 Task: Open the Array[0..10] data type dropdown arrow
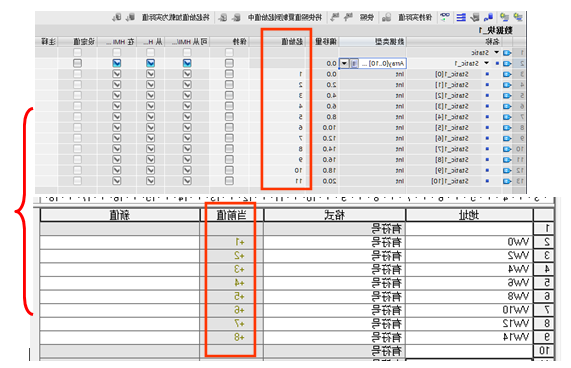344,63
